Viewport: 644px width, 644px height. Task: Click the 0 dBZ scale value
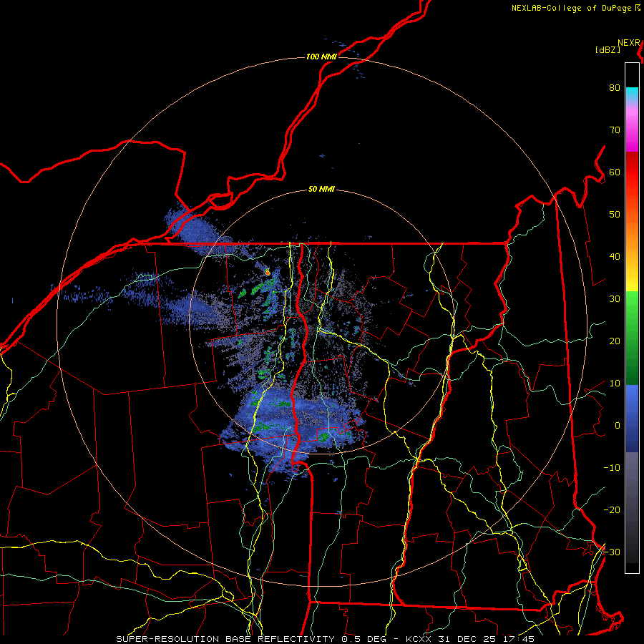pyautogui.click(x=618, y=426)
